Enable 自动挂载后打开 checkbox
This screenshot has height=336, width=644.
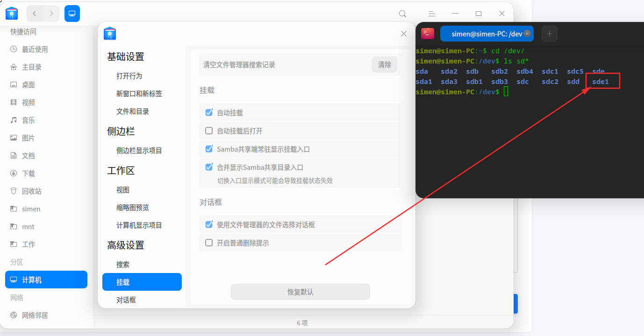click(x=209, y=131)
